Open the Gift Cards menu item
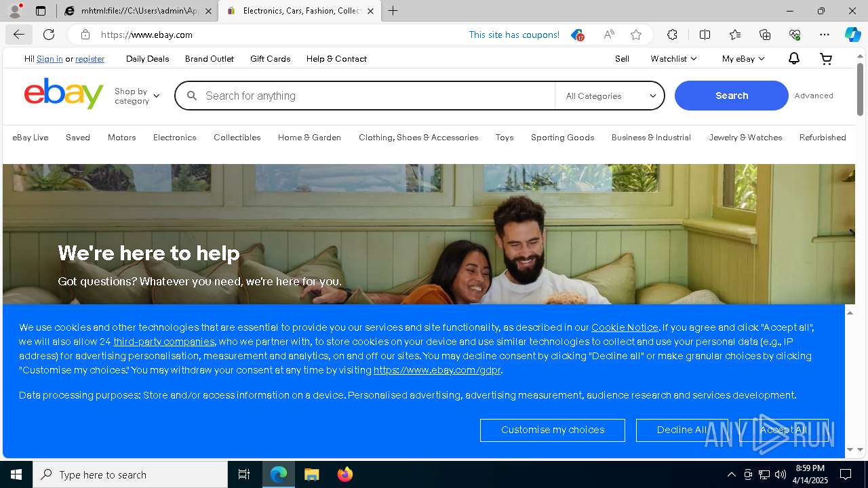Viewport: 868px width, 488px height. coord(270,59)
